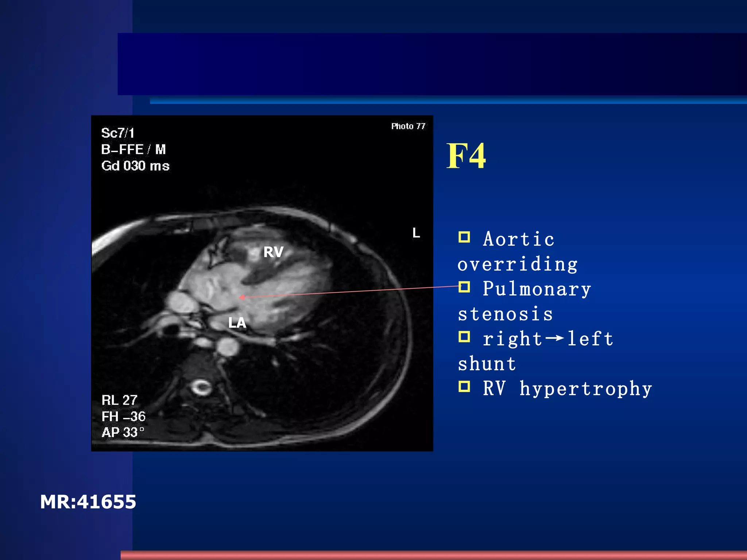Select the 'RV hypertrophy' bullet text

pyautogui.click(x=568, y=388)
